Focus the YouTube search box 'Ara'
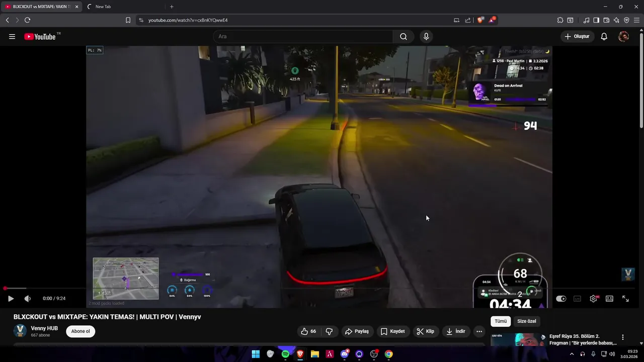Image resolution: width=644 pixels, height=362 pixels. click(x=303, y=36)
